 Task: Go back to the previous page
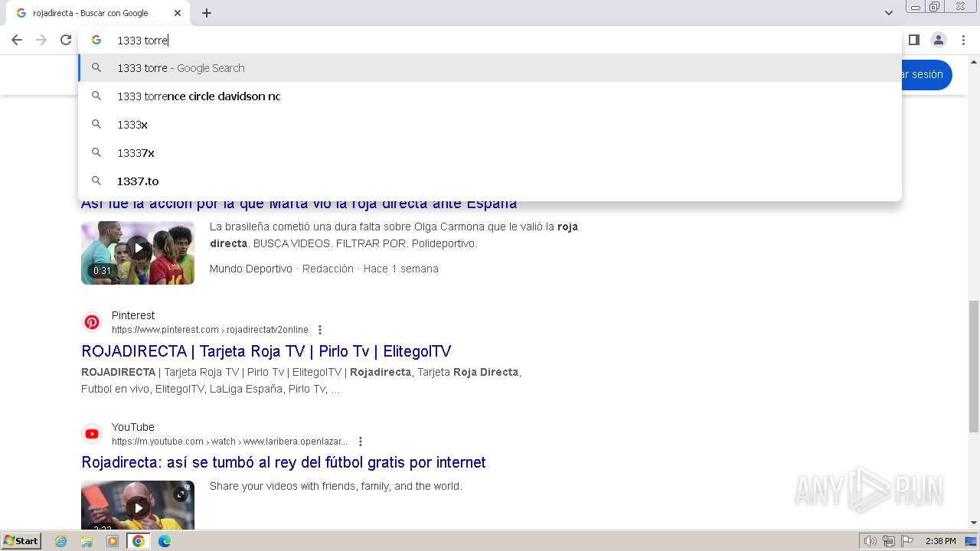click(x=17, y=40)
